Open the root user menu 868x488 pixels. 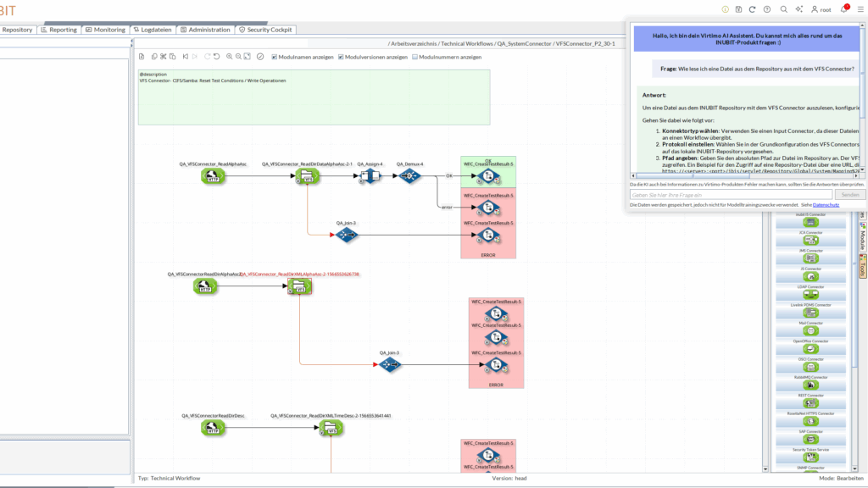click(x=821, y=9)
